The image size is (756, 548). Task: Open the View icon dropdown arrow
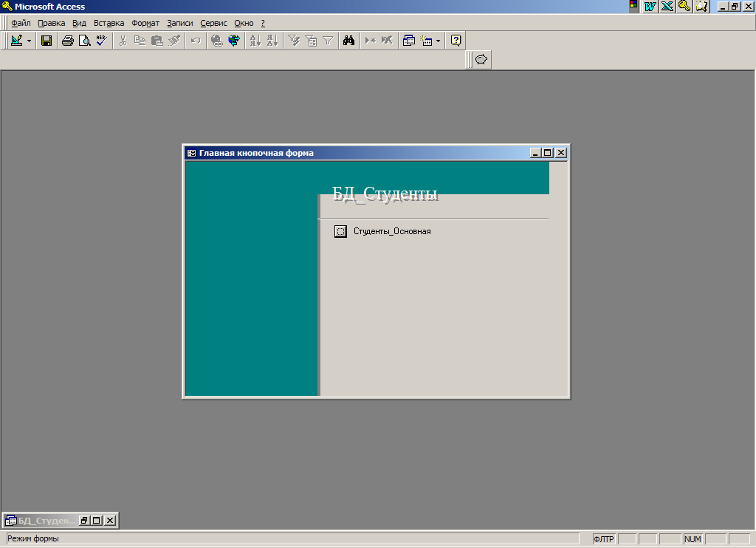click(29, 41)
